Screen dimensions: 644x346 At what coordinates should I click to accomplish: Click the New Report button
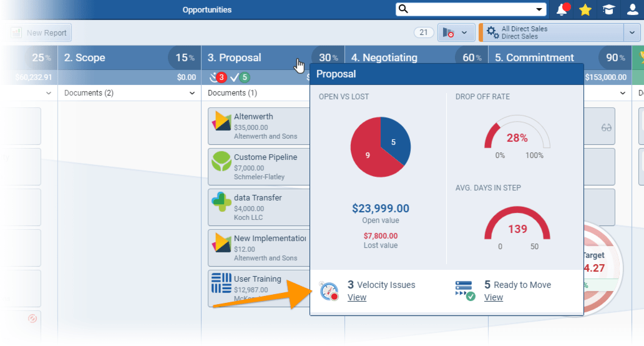[x=39, y=32]
